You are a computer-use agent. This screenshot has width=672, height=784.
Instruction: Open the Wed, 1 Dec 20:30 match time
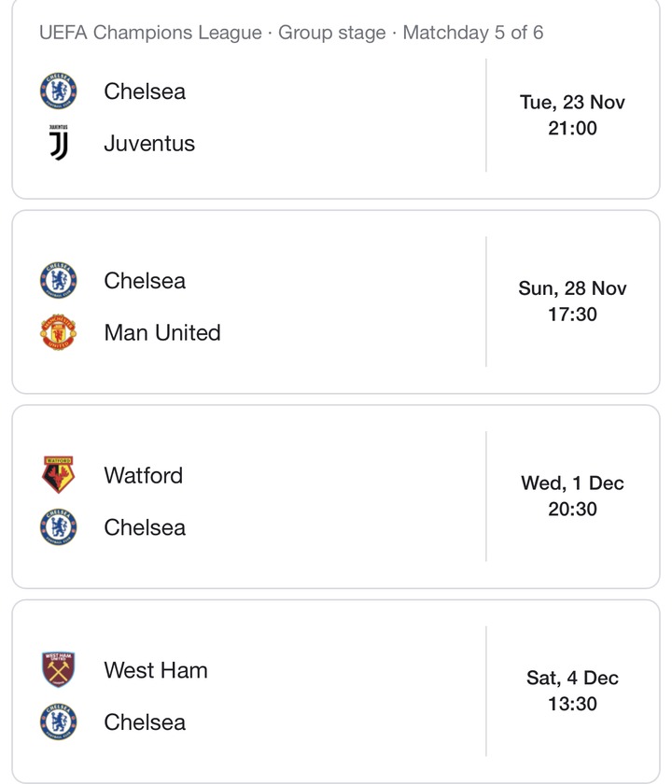pyautogui.click(x=572, y=496)
